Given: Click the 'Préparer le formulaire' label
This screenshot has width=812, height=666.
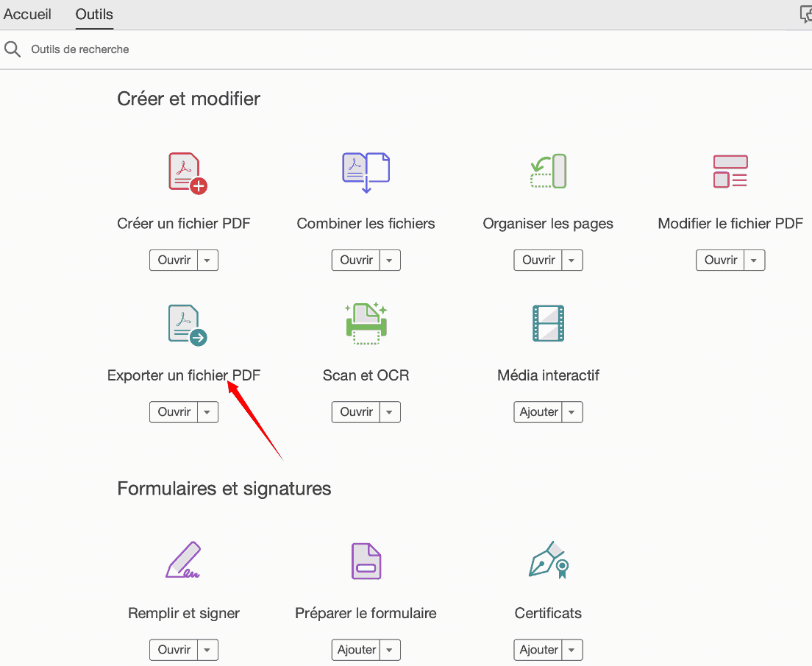Looking at the screenshot, I should click(x=366, y=614).
